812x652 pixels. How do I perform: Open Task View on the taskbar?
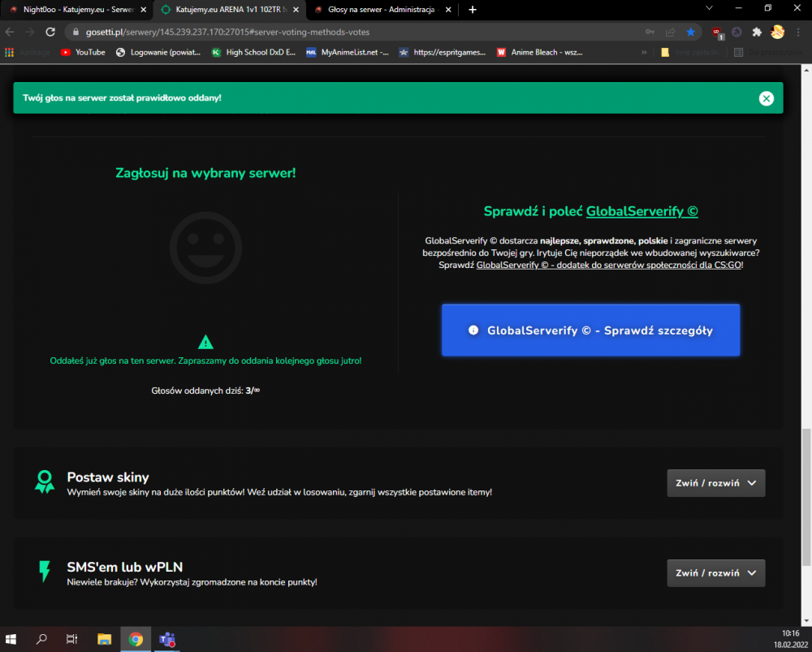click(x=72, y=639)
